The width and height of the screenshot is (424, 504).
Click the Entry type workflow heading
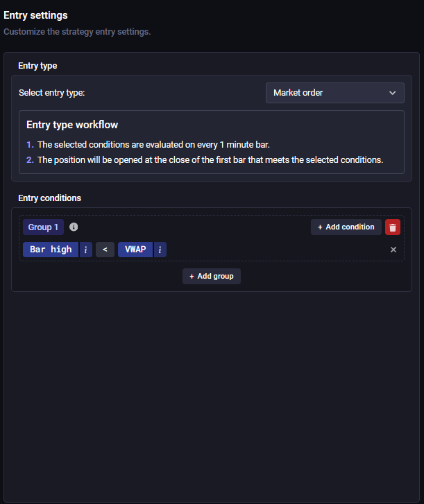tap(72, 125)
